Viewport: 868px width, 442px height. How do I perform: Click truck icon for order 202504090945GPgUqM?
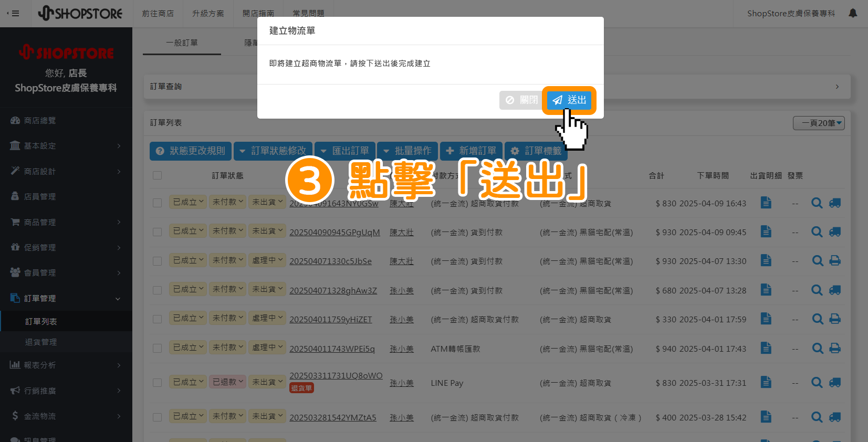[835, 231]
